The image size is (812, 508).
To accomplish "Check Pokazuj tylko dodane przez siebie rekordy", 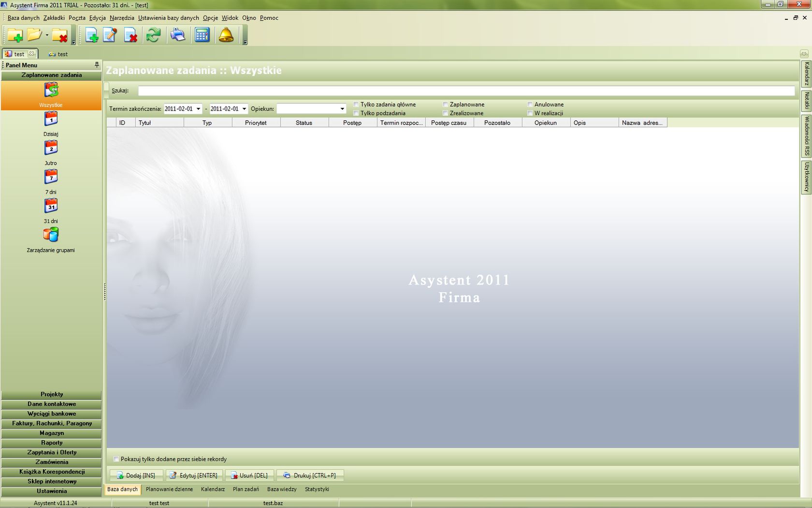I will [116, 459].
